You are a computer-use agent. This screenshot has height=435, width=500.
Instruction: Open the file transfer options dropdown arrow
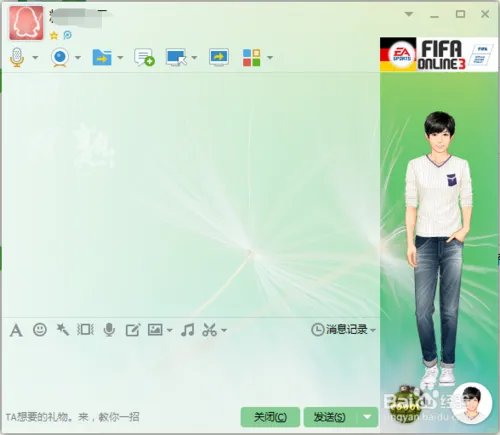tap(120, 57)
